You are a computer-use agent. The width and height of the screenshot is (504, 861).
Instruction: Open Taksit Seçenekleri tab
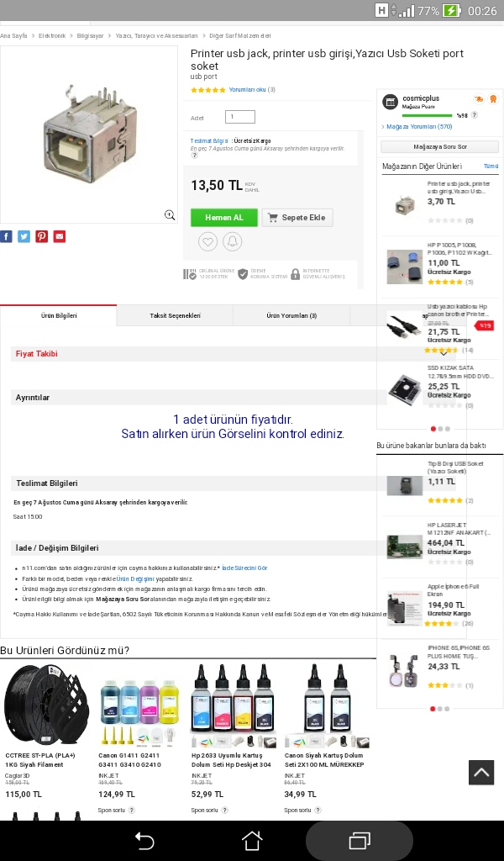pos(175,316)
